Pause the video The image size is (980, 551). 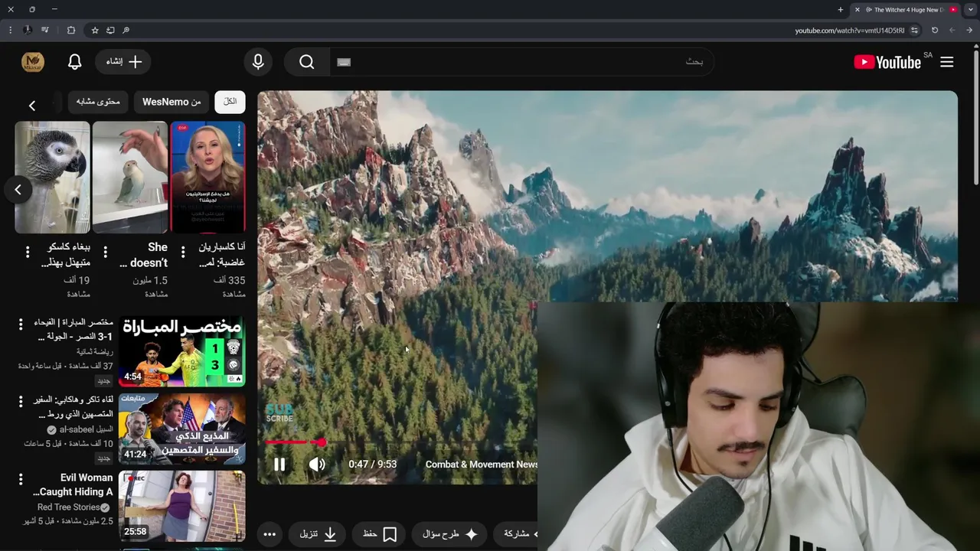tap(279, 465)
